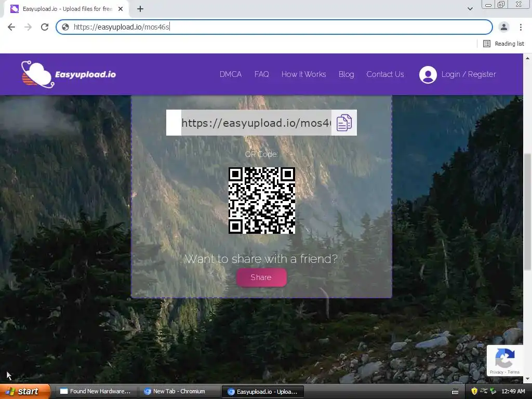Click the QR code image
532x399 pixels.
click(x=262, y=201)
